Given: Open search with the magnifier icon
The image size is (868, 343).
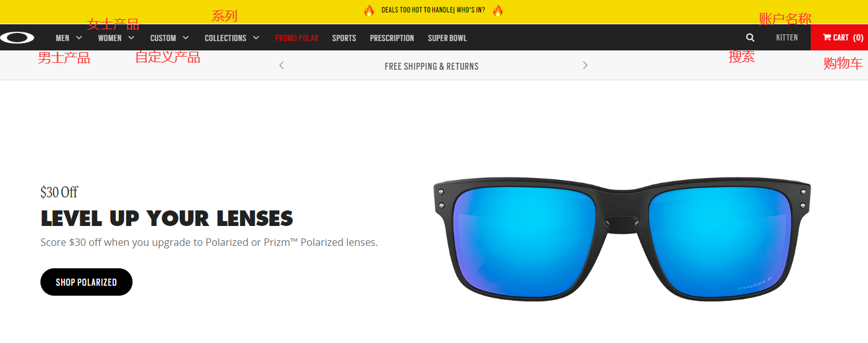Looking at the screenshot, I should (x=750, y=38).
